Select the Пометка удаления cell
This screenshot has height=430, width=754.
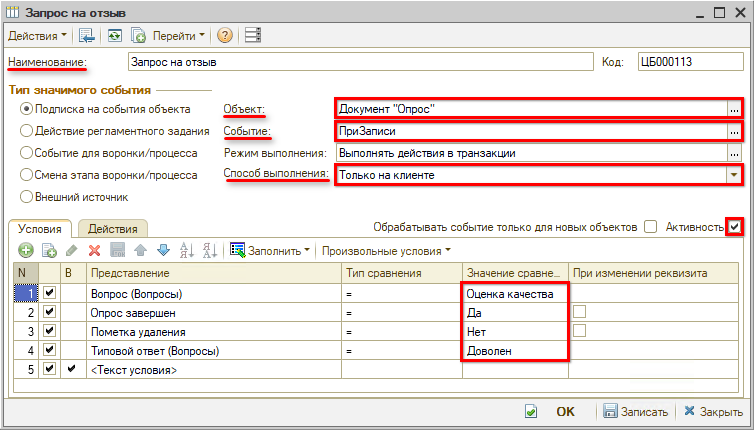coord(214,332)
